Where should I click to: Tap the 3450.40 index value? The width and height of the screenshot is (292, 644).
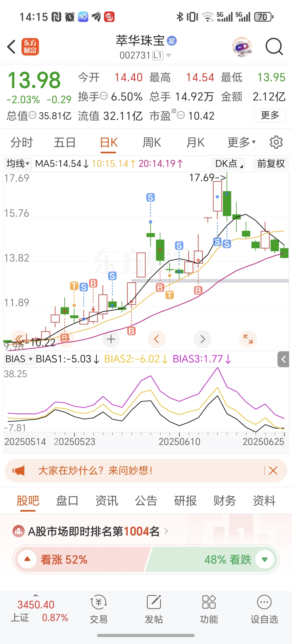pos(36,605)
